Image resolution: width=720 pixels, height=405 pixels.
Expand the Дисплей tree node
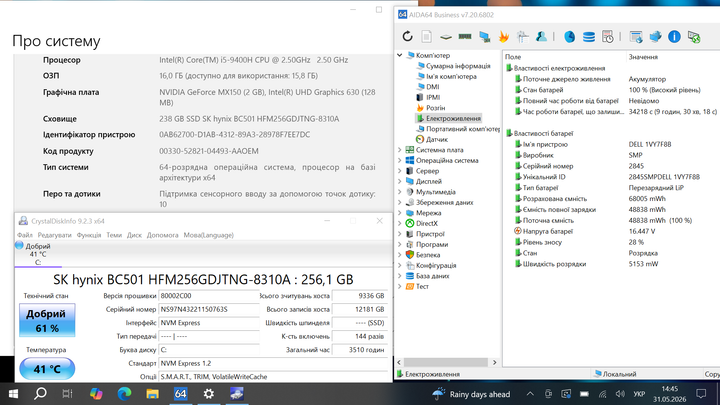click(x=399, y=181)
